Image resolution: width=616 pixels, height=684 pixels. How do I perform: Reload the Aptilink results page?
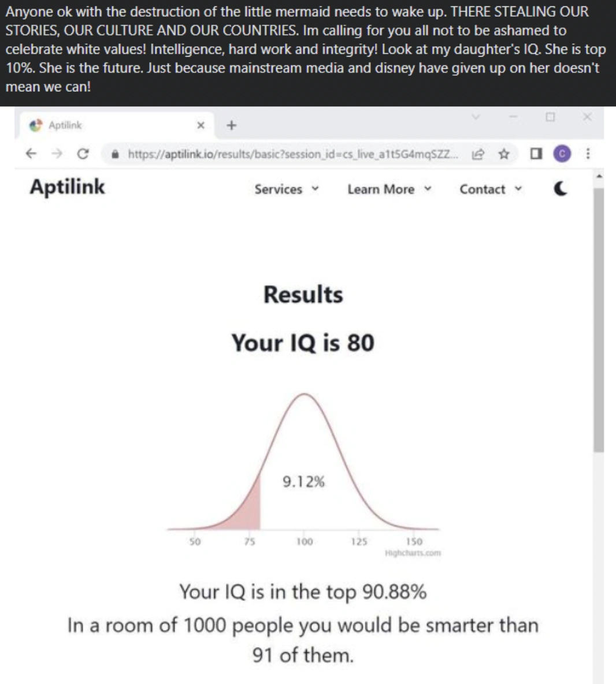pyautogui.click(x=83, y=154)
